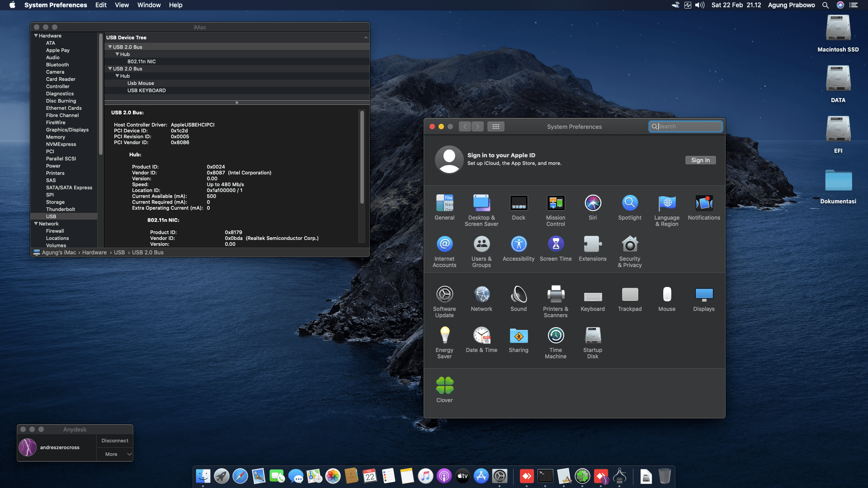Open Spotlight preferences
This screenshot has width=868, height=488.
[630, 207]
